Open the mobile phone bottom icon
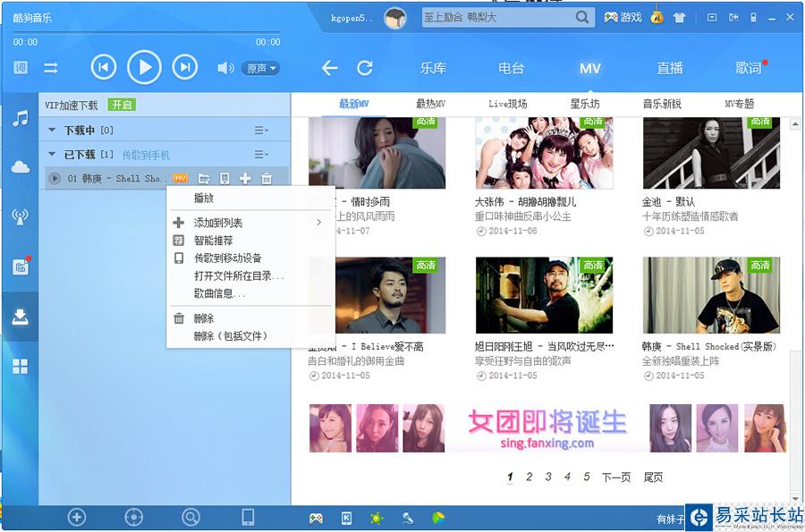Viewport: 805px width, 532px height. pos(248,517)
